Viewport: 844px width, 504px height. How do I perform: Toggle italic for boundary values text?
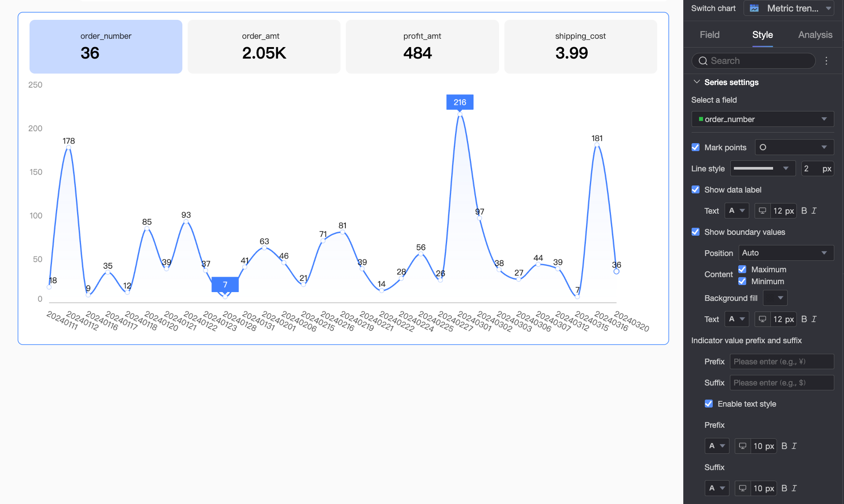pyautogui.click(x=814, y=319)
